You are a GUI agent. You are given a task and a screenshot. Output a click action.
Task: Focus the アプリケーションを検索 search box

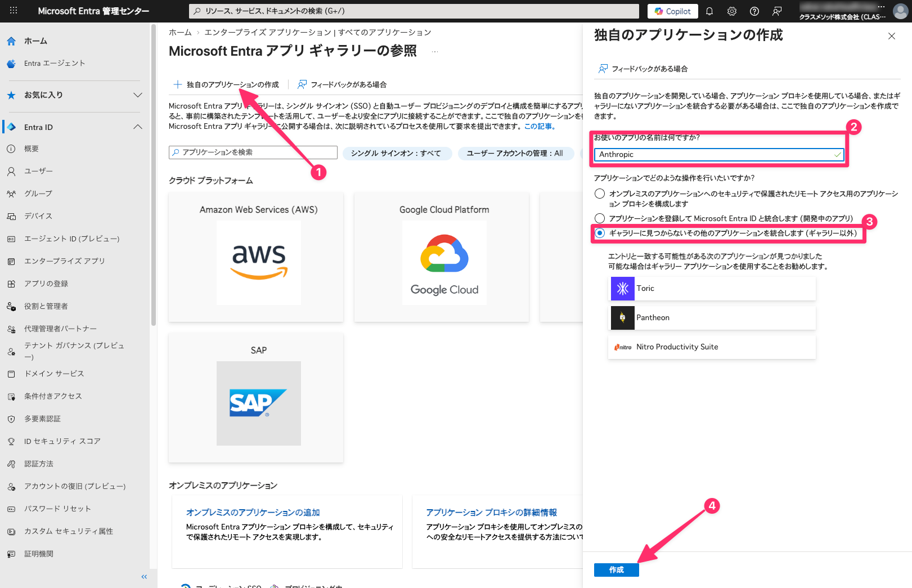[253, 152]
